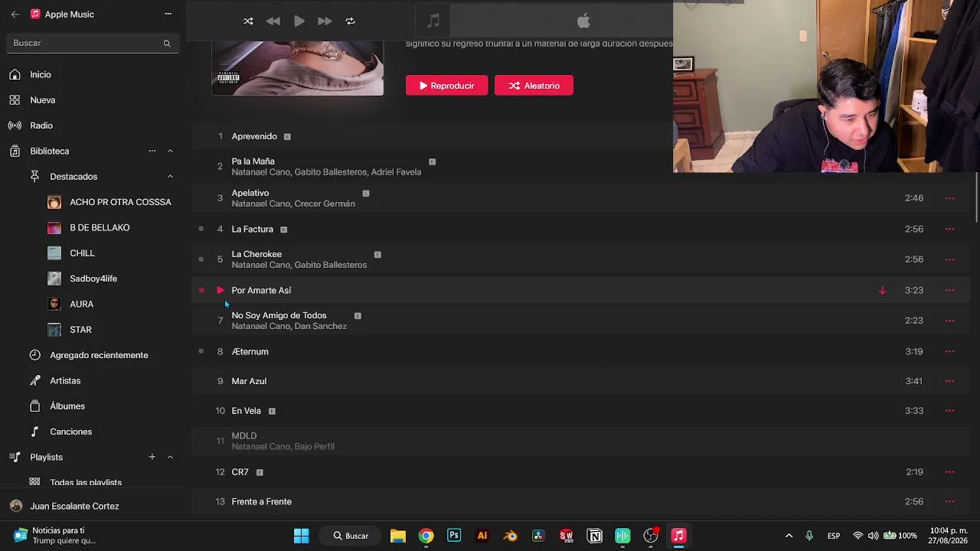Open File Explorer from the taskbar
980x551 pixels.
397,536
